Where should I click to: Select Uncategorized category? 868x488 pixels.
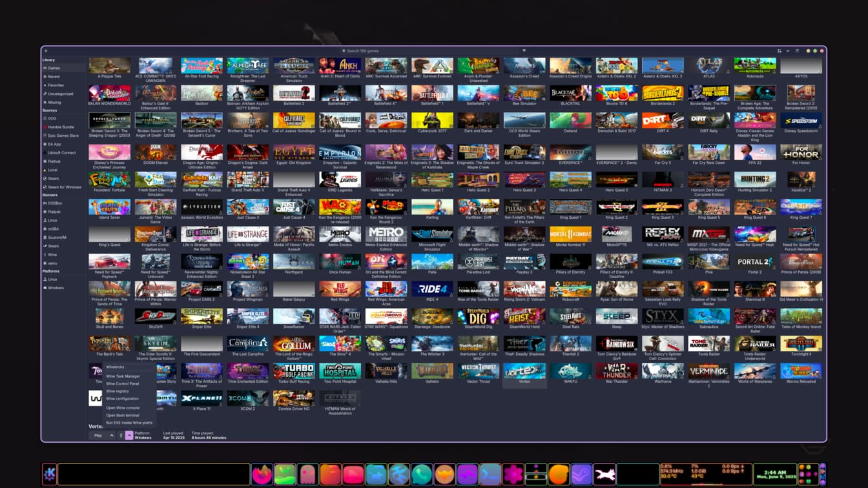coord(63,94)
